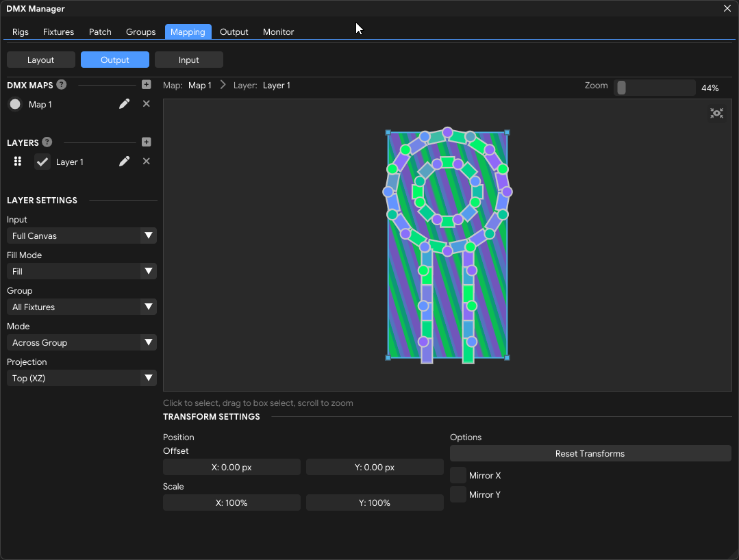
Task: Open Projection dropdown Top (XZ)
Action: click(x=82, y=378)
